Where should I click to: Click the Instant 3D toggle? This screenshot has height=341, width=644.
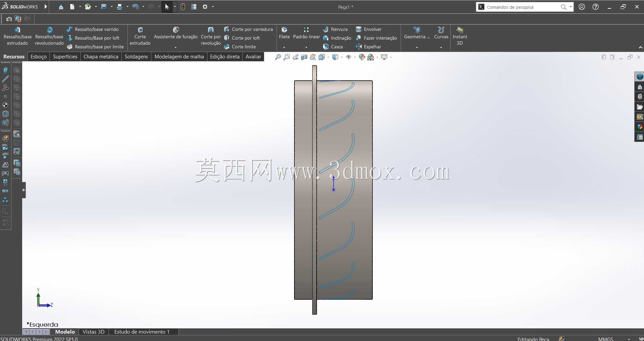coord(460,36)
